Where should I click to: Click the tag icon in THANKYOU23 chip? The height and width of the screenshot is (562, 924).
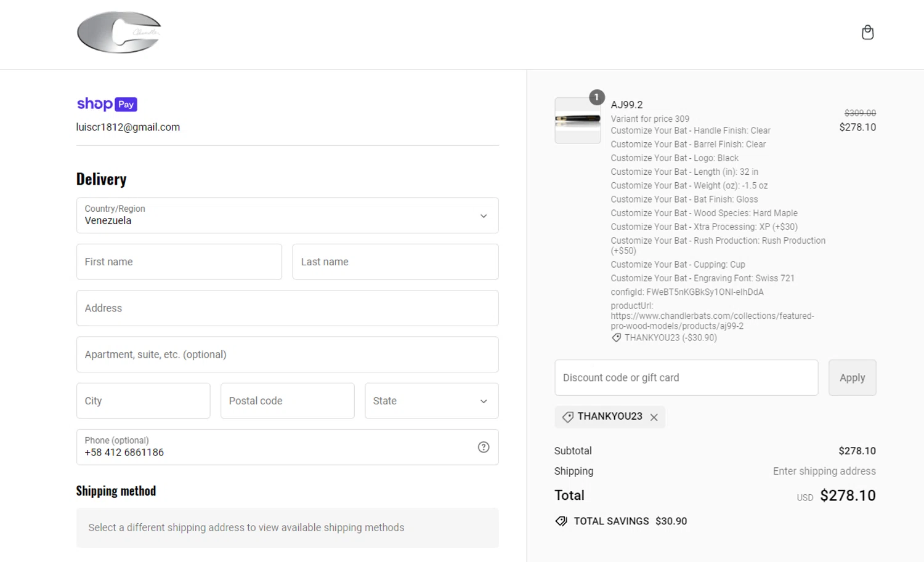coord(567,417)
